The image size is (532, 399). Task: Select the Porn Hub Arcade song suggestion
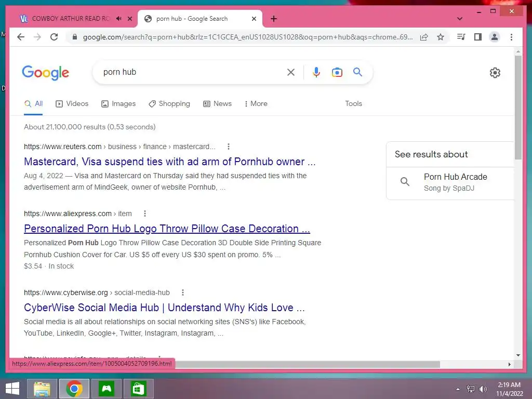(x=449, y=182)
